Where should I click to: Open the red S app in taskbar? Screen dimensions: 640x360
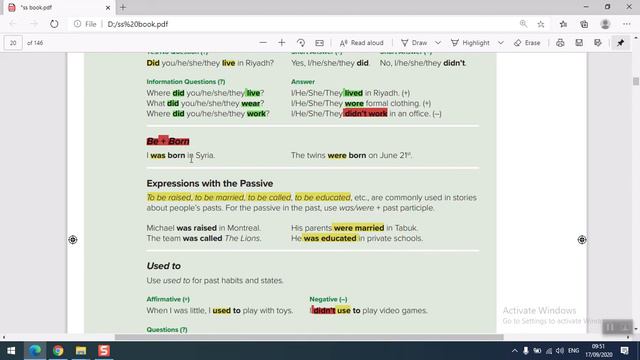click(104, 351)
